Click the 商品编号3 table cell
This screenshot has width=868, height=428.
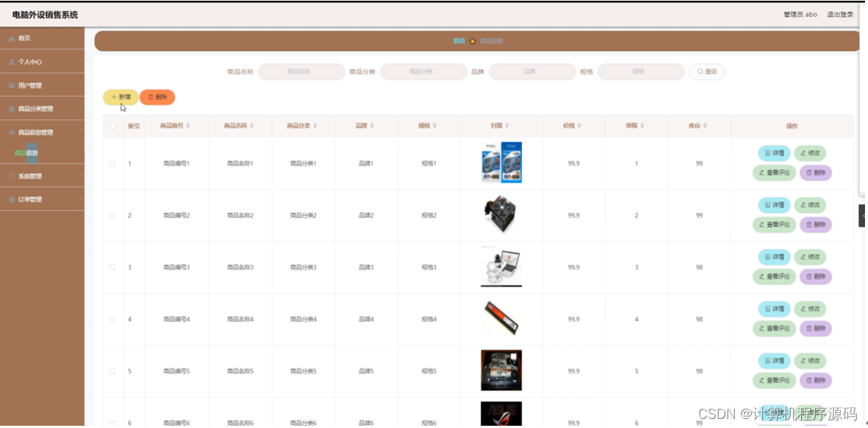click(177, 267)
